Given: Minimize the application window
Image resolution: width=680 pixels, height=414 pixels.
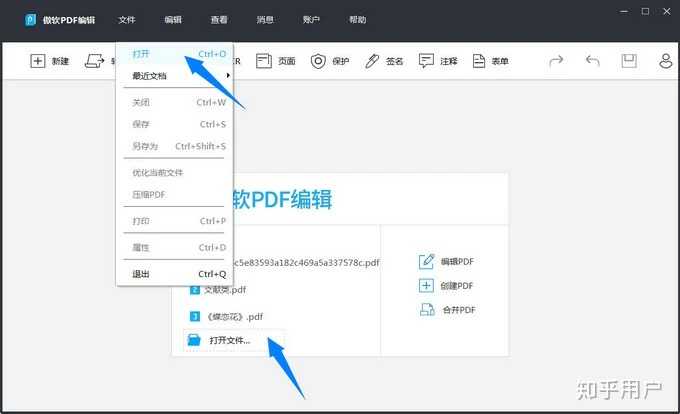Looking at the screenshot, I should click(624, 11).
